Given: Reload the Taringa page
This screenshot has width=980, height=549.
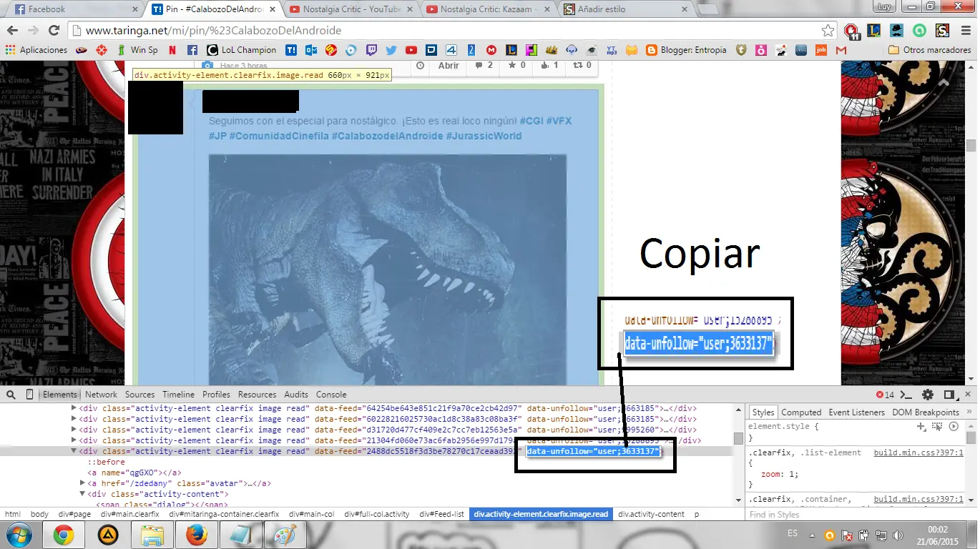Looking at the screenshot, I should (x=54, y=31).
